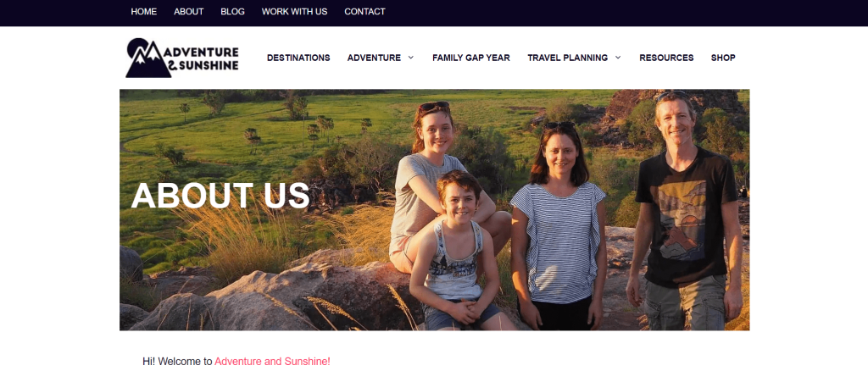
Task: Click the About Us hero heading
Action: [220, 195]
